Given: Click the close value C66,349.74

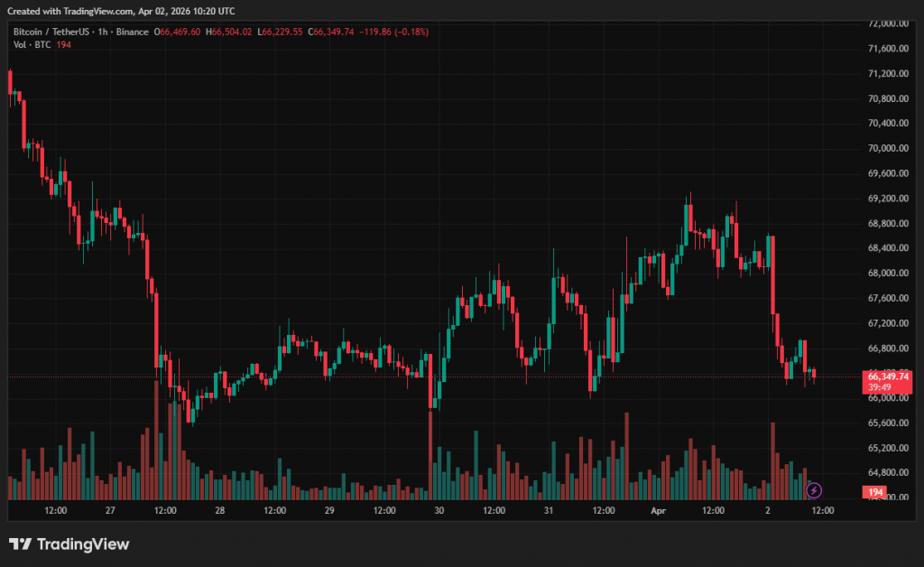Looking at the screenshot, I should tap(332, 33).
